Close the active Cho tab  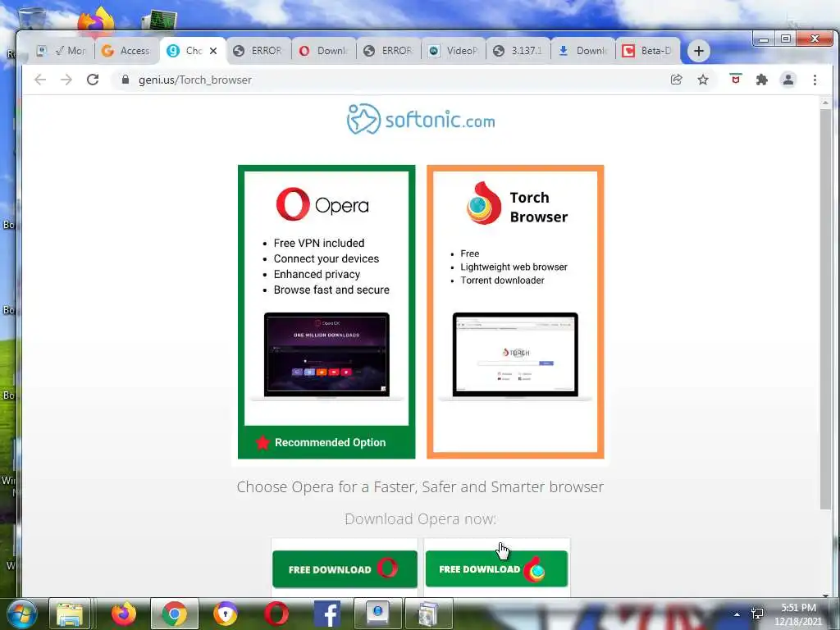pyautogui.click(x=213, y=51)
